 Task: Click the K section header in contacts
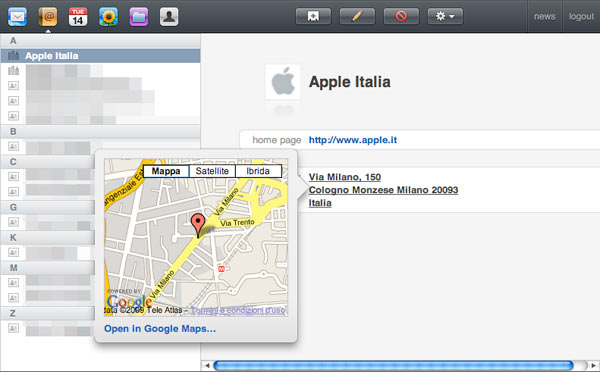tap(47, 238)
